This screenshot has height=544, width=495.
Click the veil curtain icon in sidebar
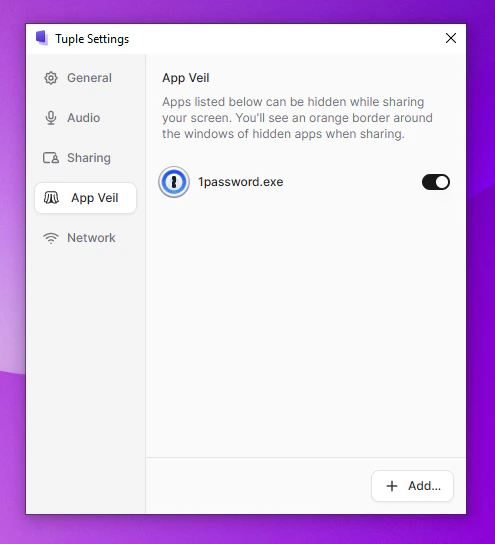coord(51,198)
